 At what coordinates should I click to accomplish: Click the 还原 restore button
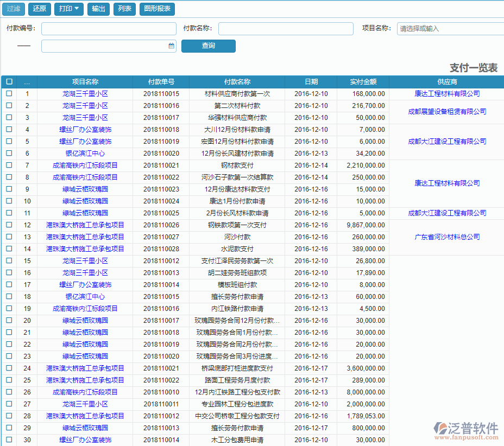pos(39,9)
